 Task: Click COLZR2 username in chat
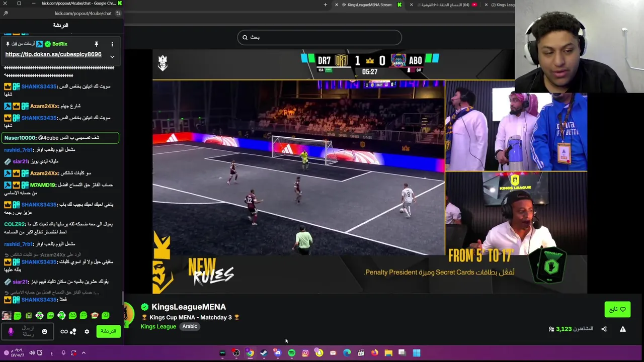[14, 224]
